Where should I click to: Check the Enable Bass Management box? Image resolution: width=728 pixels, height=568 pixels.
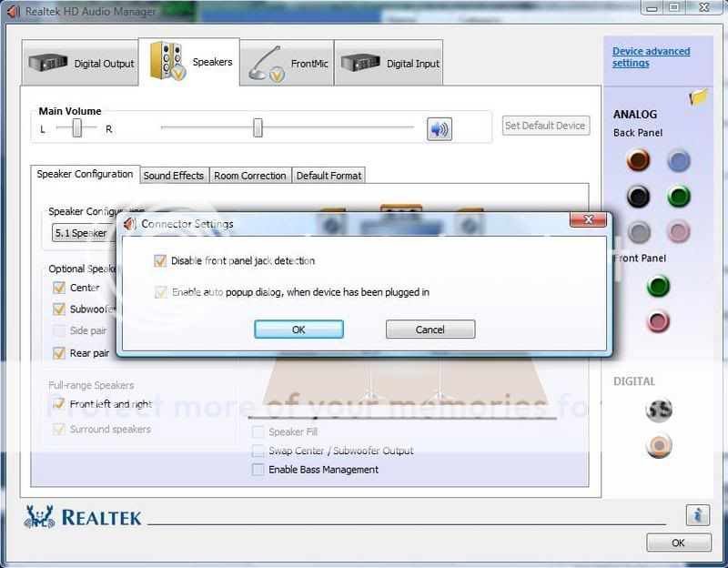click(258, 470)
